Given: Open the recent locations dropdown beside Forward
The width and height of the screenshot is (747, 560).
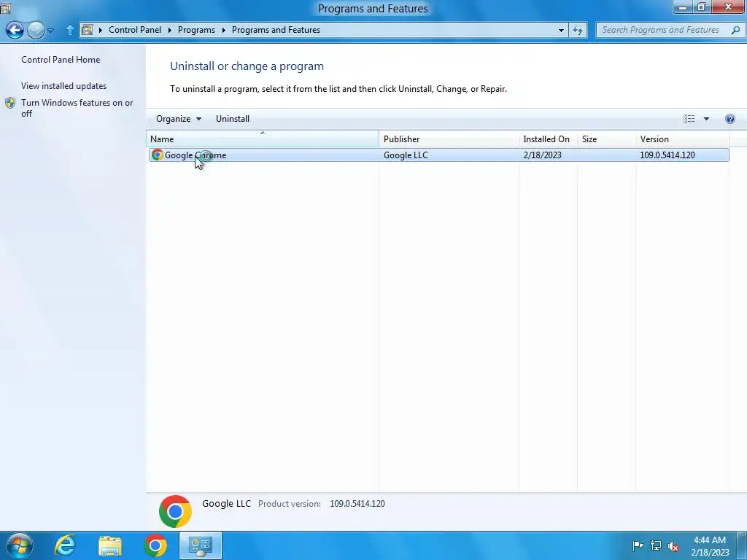Looking at the screenshot, I should tap(50, 31).
